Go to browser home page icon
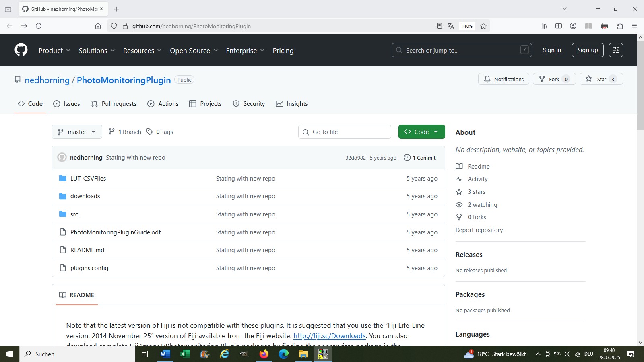This screenshot has width=644, height=362. (98, 26)
